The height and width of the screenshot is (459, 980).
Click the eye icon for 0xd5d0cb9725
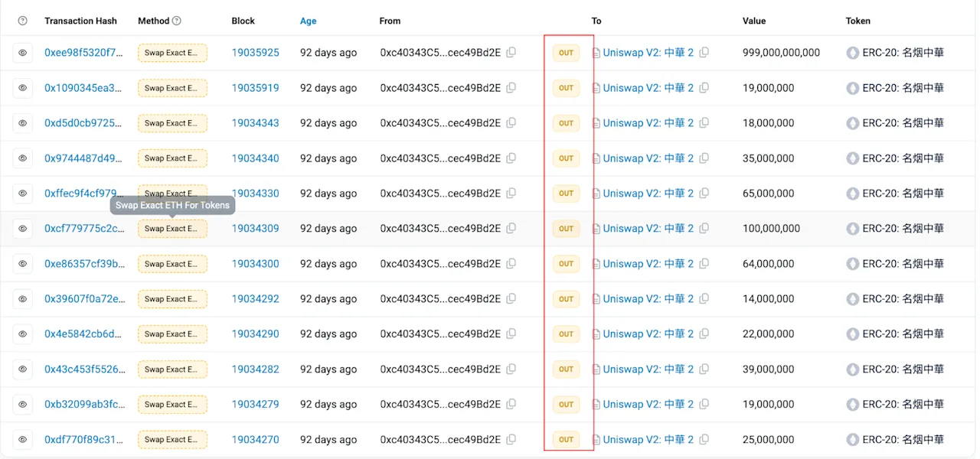[x=22, y=123]
